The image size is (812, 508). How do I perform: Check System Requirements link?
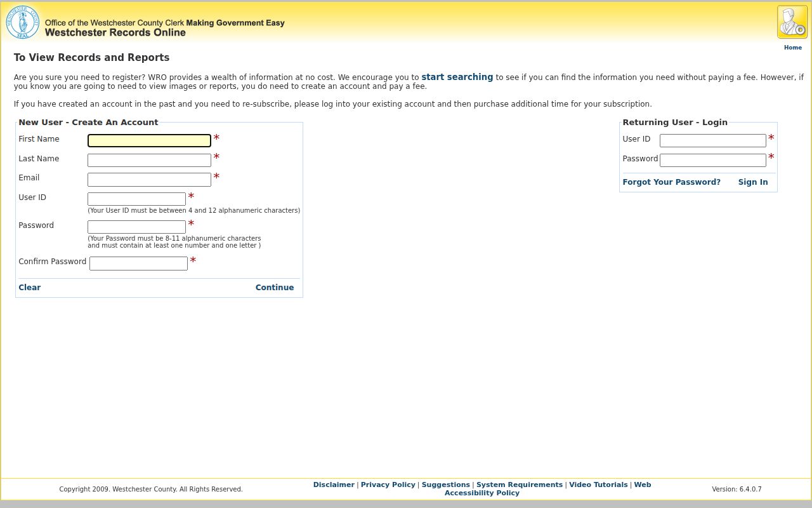click(x=520, y=485)
